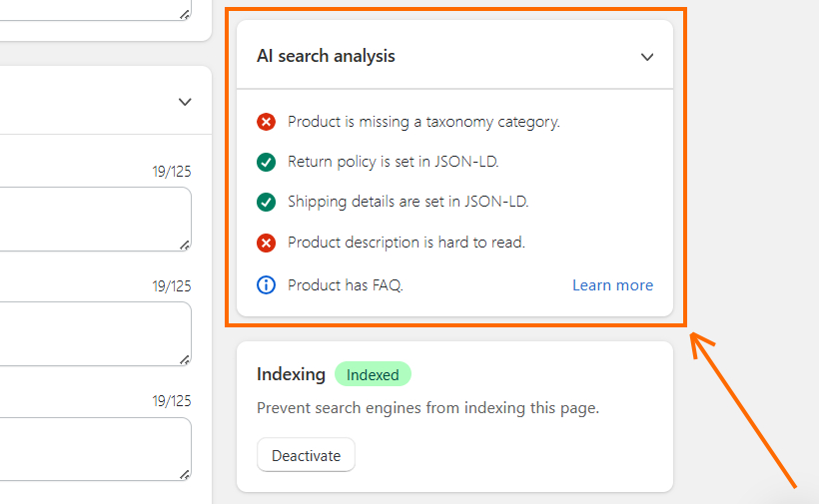Screen dimensions: 819x504
Task: Select text 'Product is missing a taxonomy category.'
Action: [423, 122]
